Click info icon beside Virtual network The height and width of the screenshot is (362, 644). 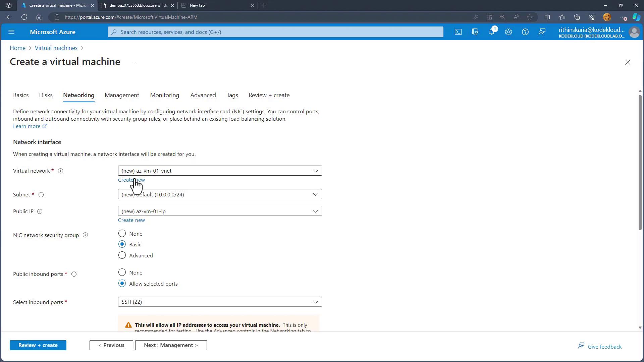pyautogui.click(x=61, y=171)
